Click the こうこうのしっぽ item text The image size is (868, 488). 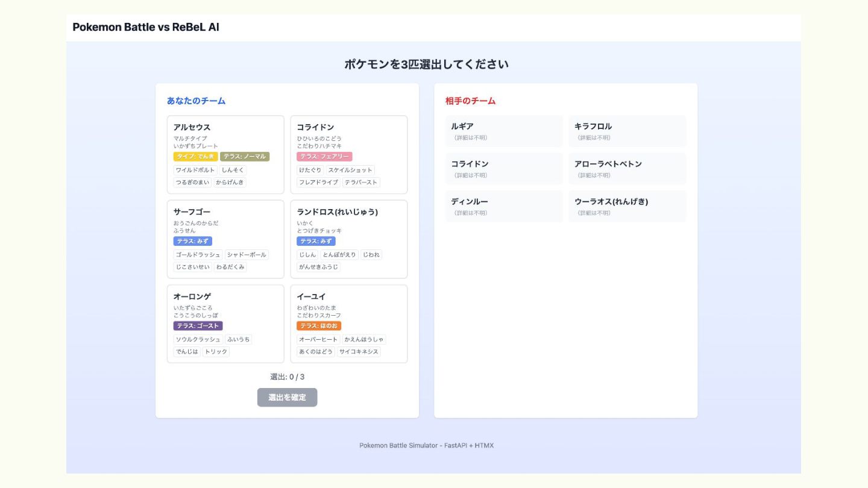coord(196,315)
